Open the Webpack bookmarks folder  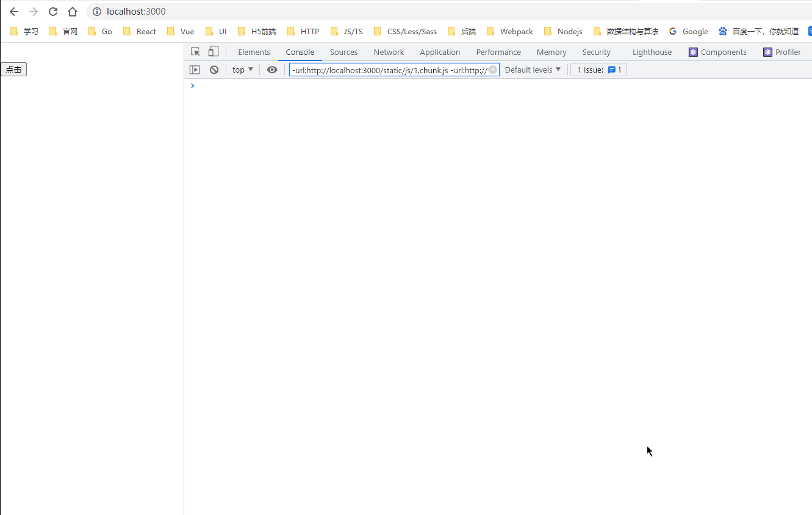510,31
